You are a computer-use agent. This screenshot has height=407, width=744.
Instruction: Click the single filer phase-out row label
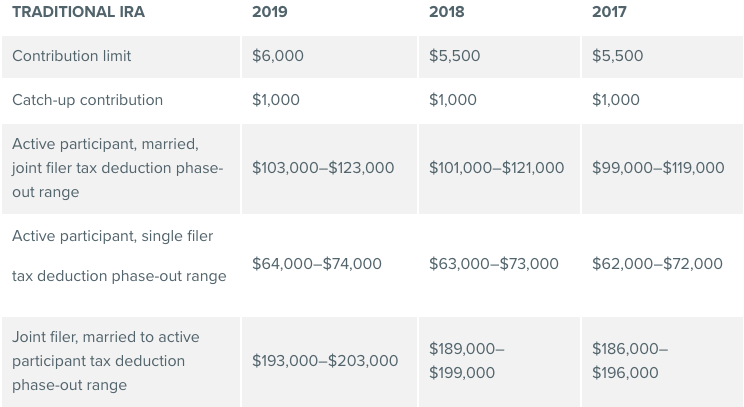(x=118, y=256)
